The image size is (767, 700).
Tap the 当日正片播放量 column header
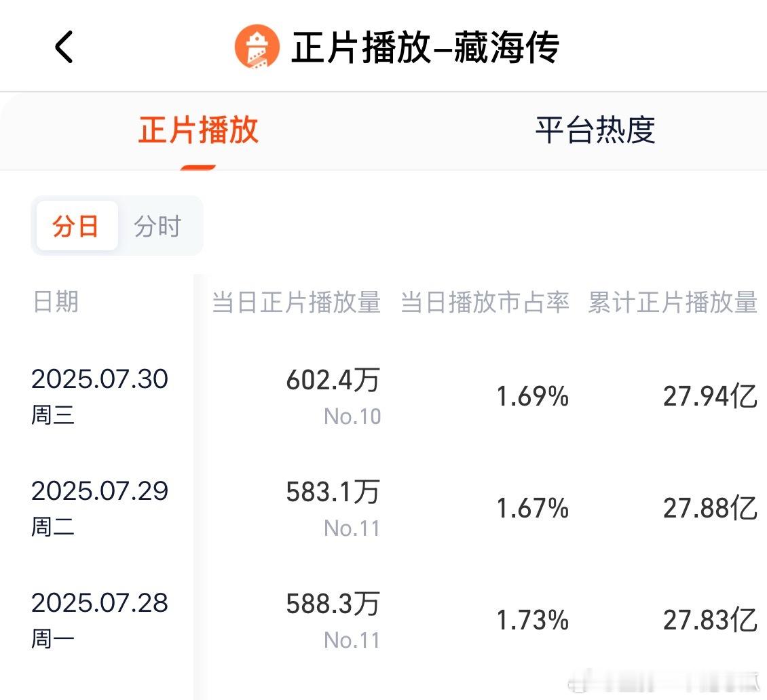297,302
